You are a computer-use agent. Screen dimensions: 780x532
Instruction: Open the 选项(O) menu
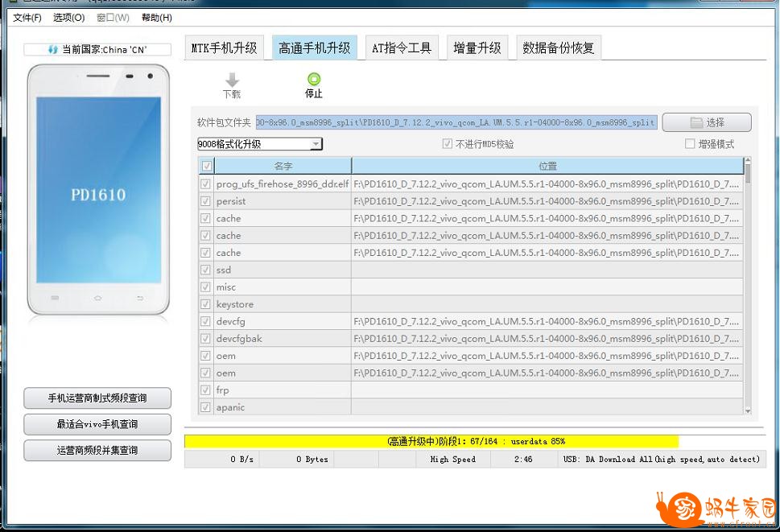pyautogui.click(x=68, y=18)
